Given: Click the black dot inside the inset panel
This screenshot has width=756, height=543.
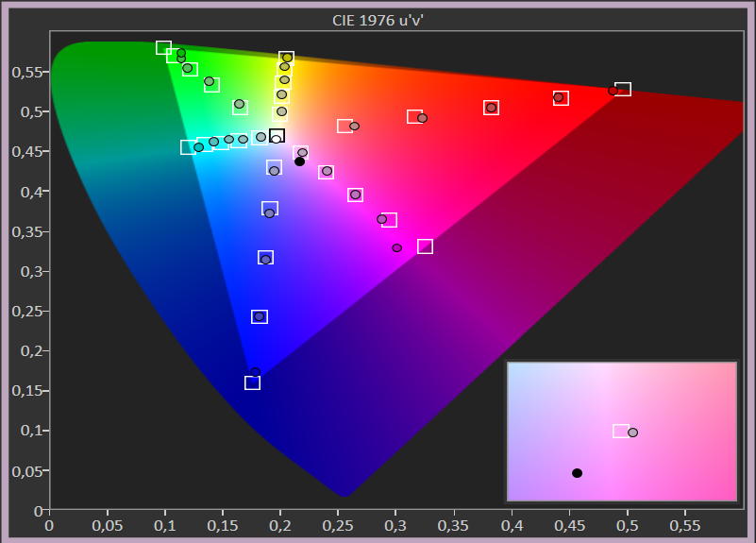Looking at the screenshot, I should [577, 473].
